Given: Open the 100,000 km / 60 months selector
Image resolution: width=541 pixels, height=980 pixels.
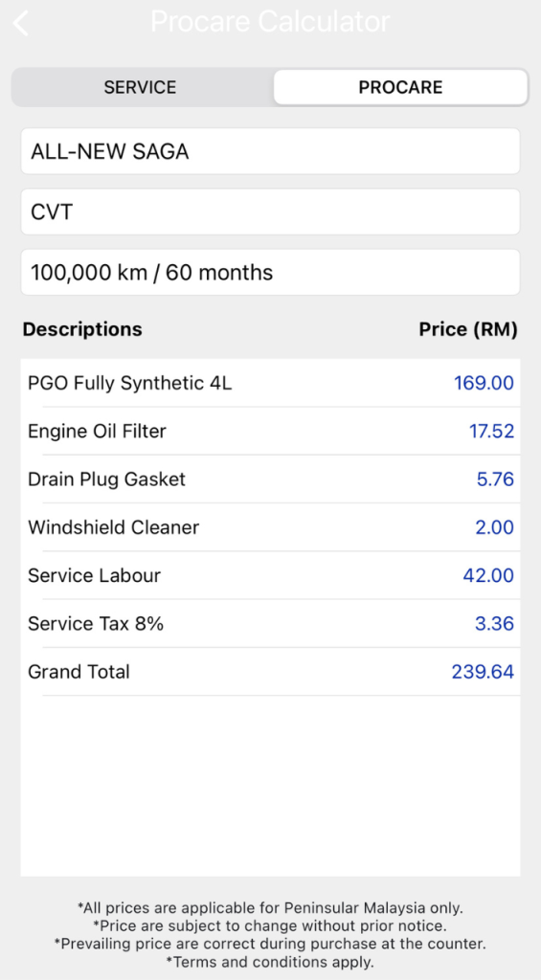Looking at the screenshot, I should click(x=270, y=273).
